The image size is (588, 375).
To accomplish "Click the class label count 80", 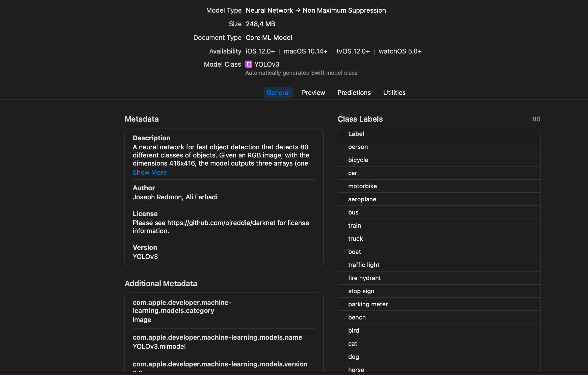I will pyautogui.click(x=536, y=119).
